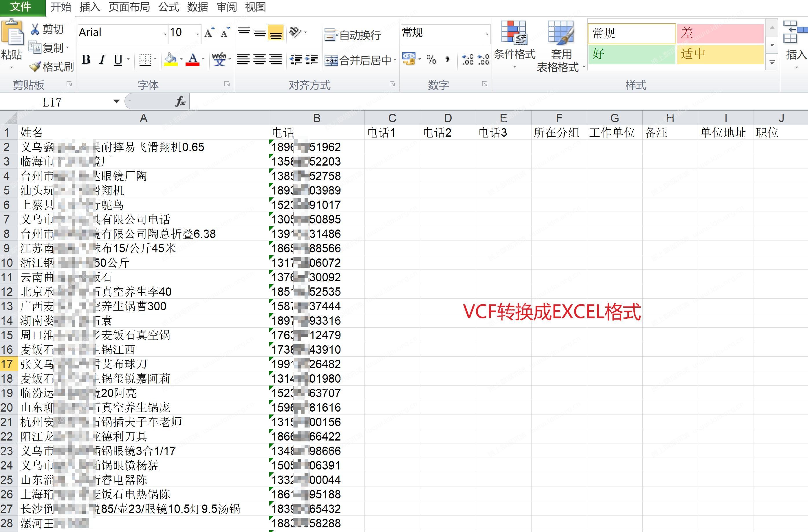This screenshot has width=808, height=532.
Task: Click into the formula bar input
Action: pos(499,101)
